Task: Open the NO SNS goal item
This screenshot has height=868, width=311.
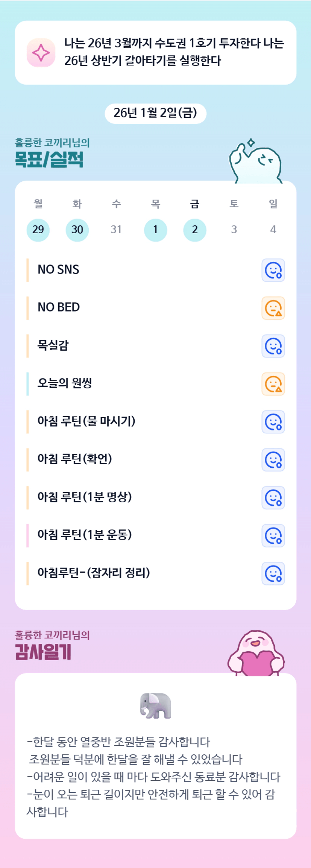Action: 59,270
